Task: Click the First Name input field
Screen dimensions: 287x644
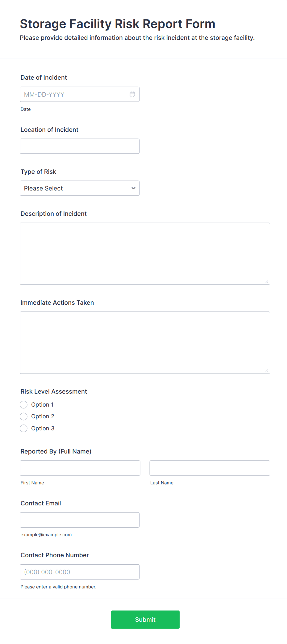Action: point(80,468)
